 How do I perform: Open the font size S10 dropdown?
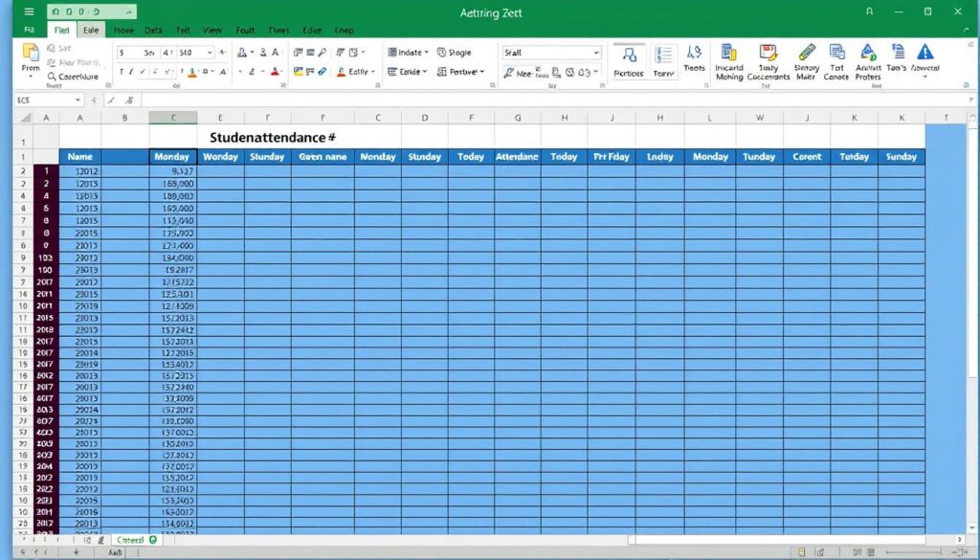tap(210, 53)
